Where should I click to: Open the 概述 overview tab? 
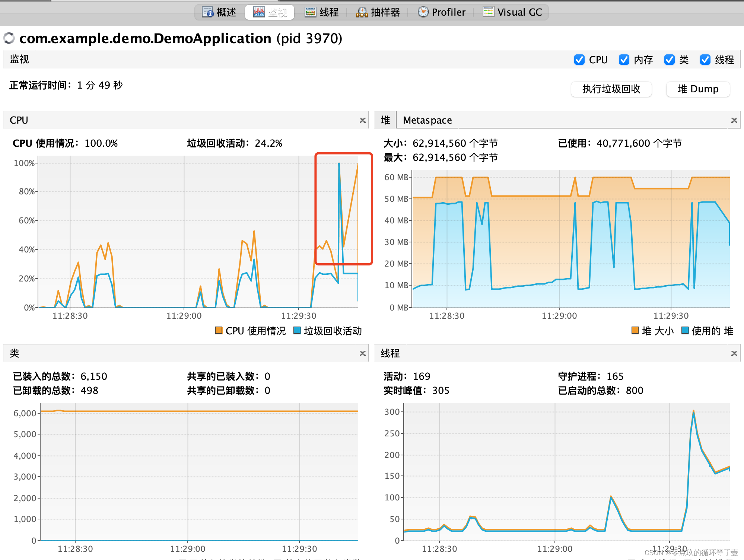[x=219, y=12]
